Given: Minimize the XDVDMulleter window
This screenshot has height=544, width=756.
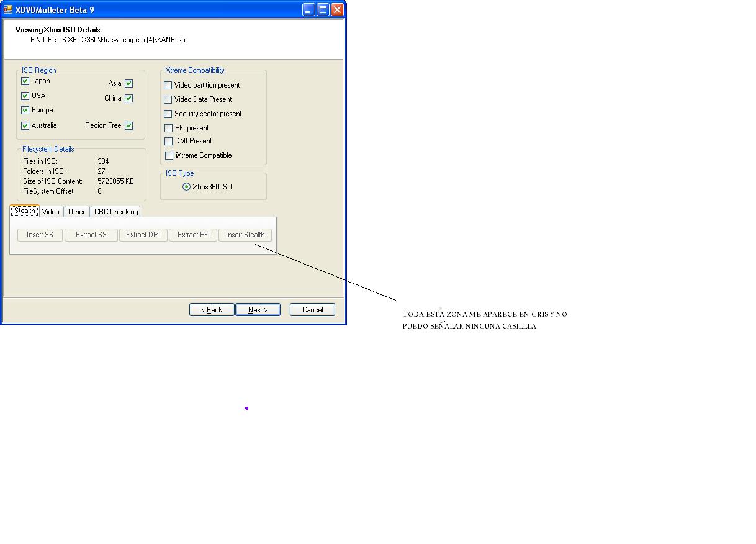Looking at the screenshot, I should 308,9.
